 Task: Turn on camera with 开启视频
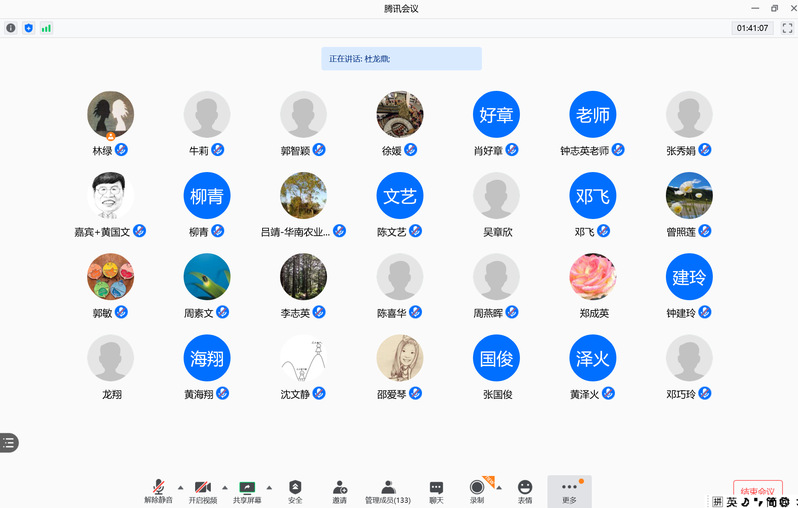pos(203,487)
